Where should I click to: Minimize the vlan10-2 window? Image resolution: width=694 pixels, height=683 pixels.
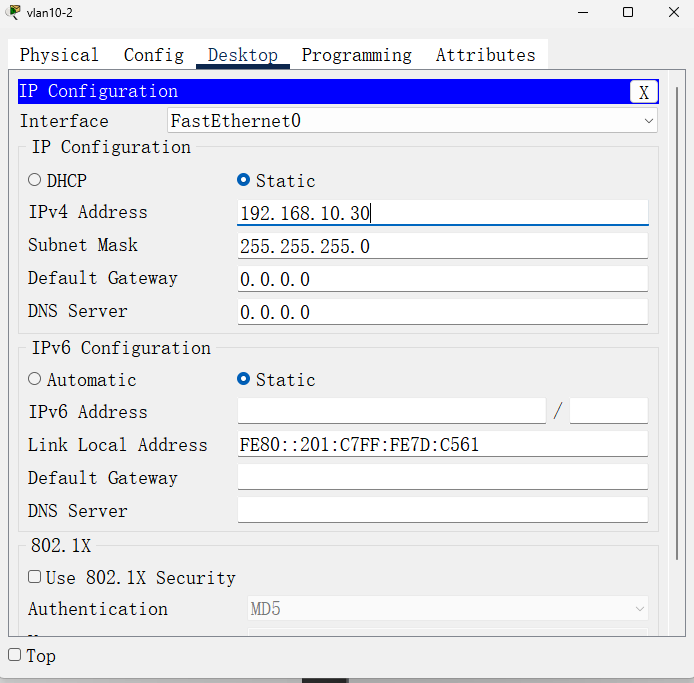583,12
